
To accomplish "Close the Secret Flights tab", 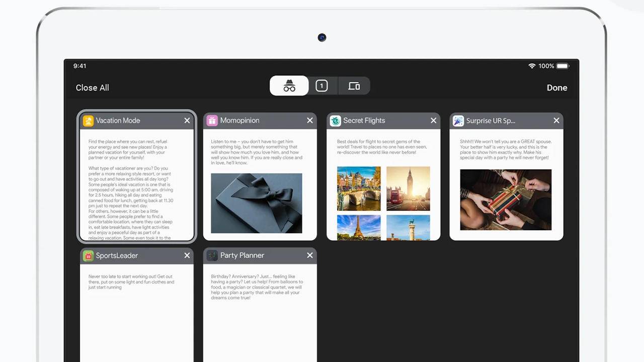I will click(433, 121).
